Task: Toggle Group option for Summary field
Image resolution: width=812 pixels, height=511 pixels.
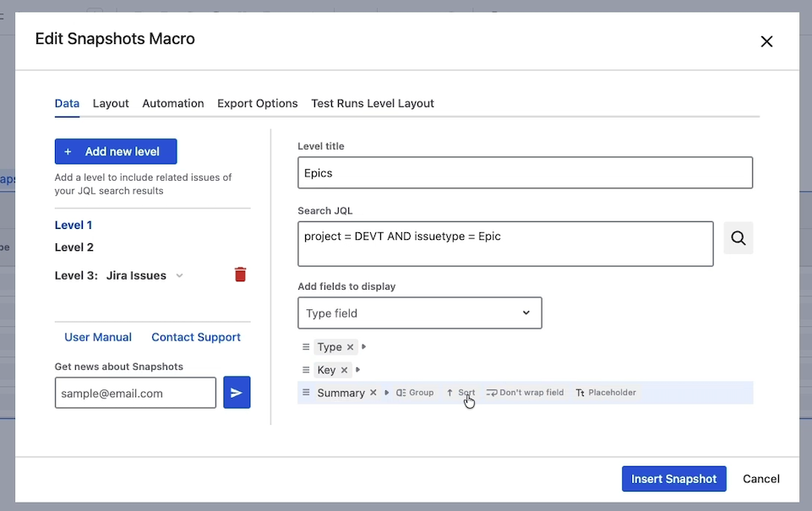Action: pyautogui.click(x=415, y=393)
